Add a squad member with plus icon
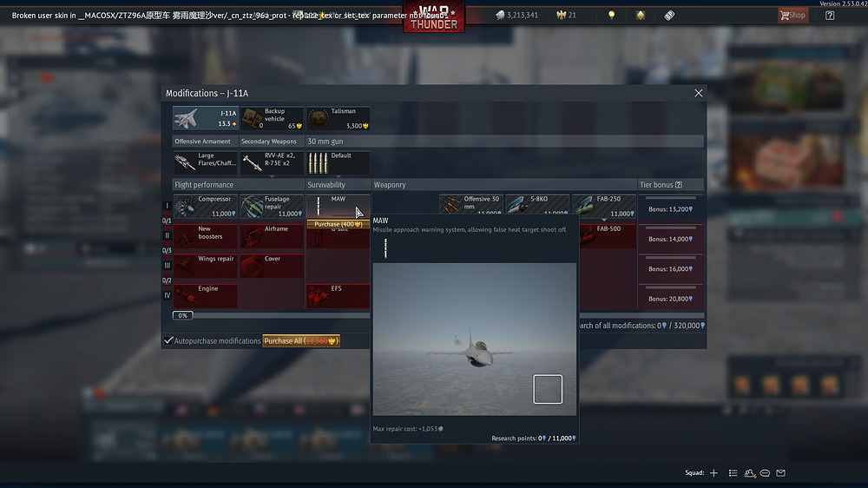This screenshot has width=868, height=488. [x=713, y=473]
